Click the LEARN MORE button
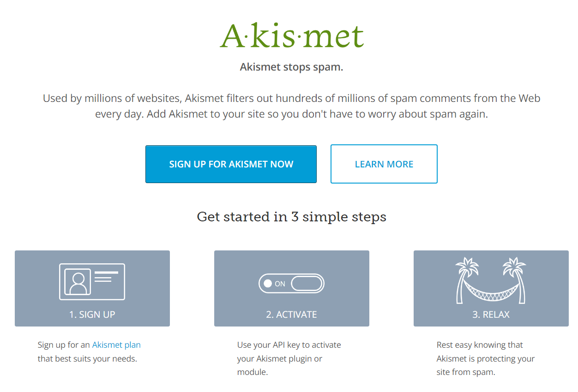Image resolution: width=578 pixels, height=392 pixels. click(x=384, y=164)
